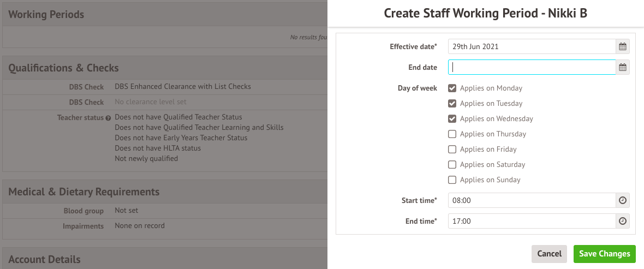644x269 pixels.
Task: Click the Teacher status help icon
Action: pos(108,117)
